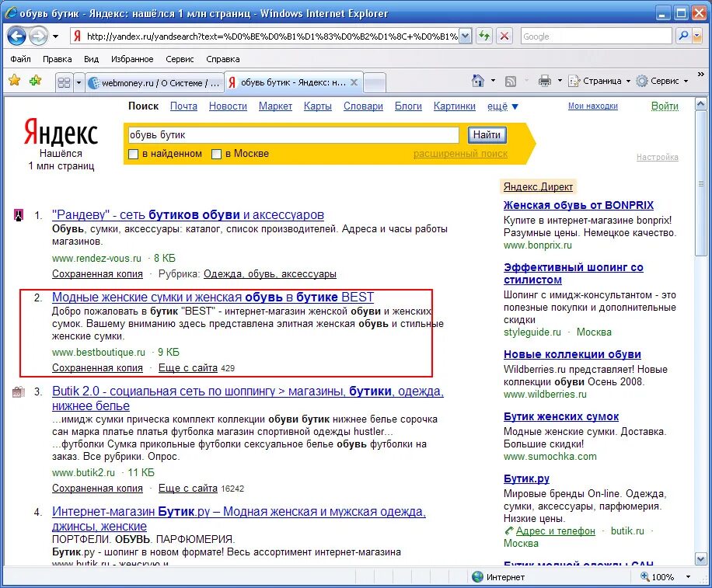Open the zoom level dropdown arrow

click(x=689, y=576)
